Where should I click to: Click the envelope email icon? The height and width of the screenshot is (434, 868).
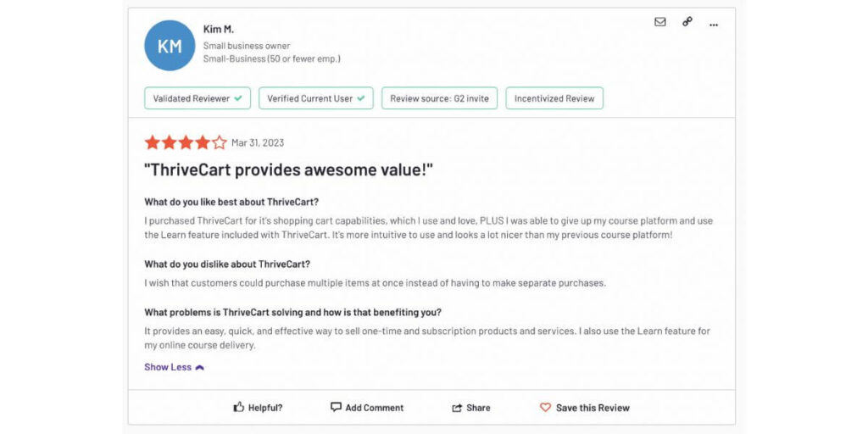pos(660,22)
